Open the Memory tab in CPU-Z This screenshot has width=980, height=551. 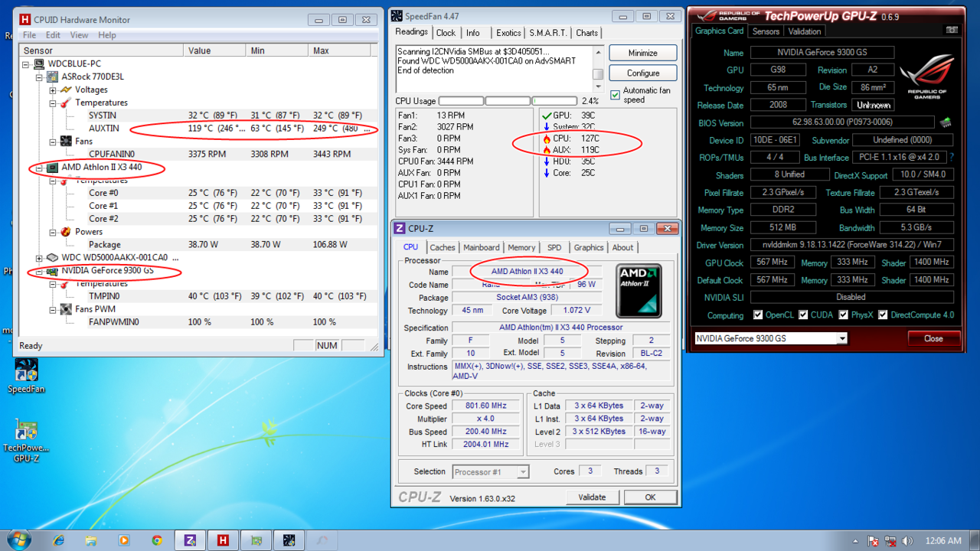(521, 247)
